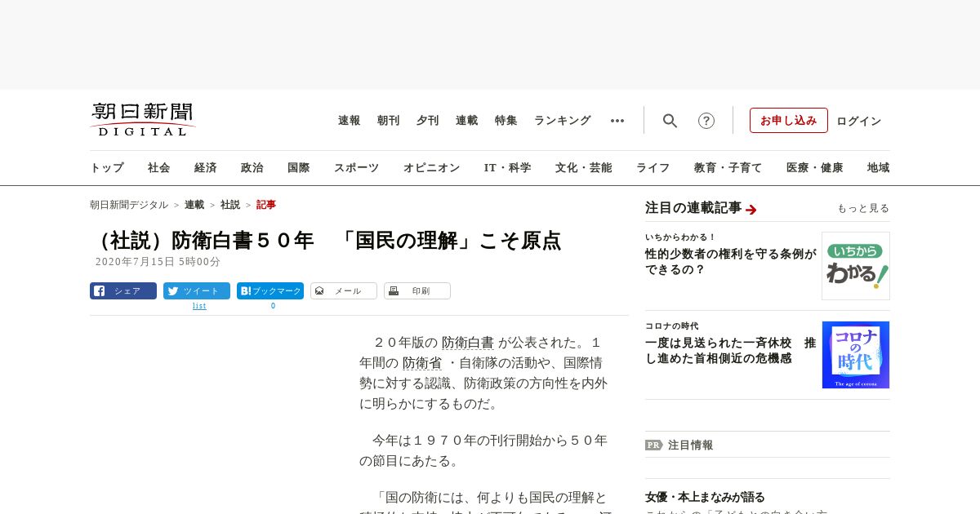The image size is (980, 514).
Task: Click the 防衛省 keyword link in article
Action: coord(422,363)
